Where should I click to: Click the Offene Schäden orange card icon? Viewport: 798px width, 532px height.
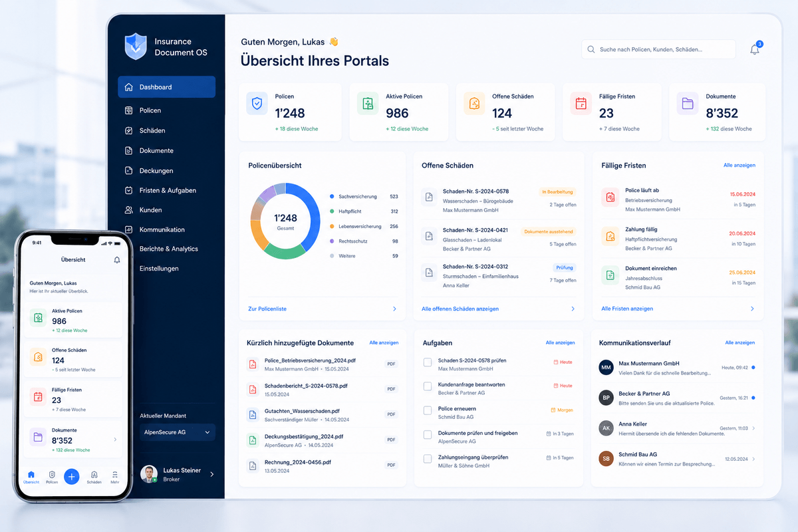pos(475,104)
